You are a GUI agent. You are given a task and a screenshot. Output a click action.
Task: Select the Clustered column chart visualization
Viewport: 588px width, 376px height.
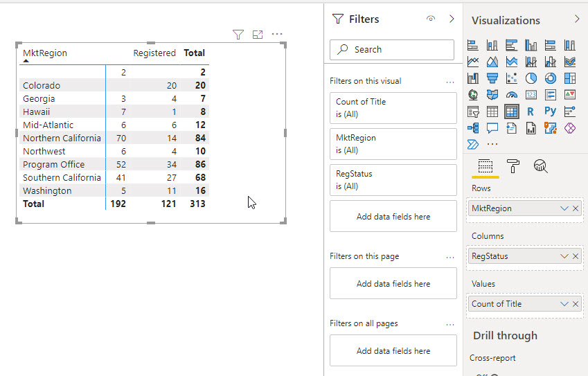[x=531, y=46]
